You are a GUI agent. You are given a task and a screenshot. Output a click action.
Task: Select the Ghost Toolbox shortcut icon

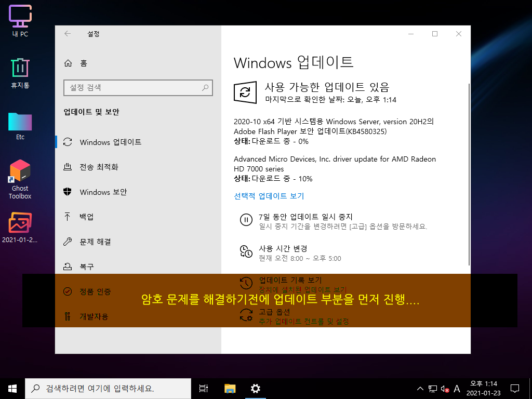pyautogui.click(x=20, y=179)
